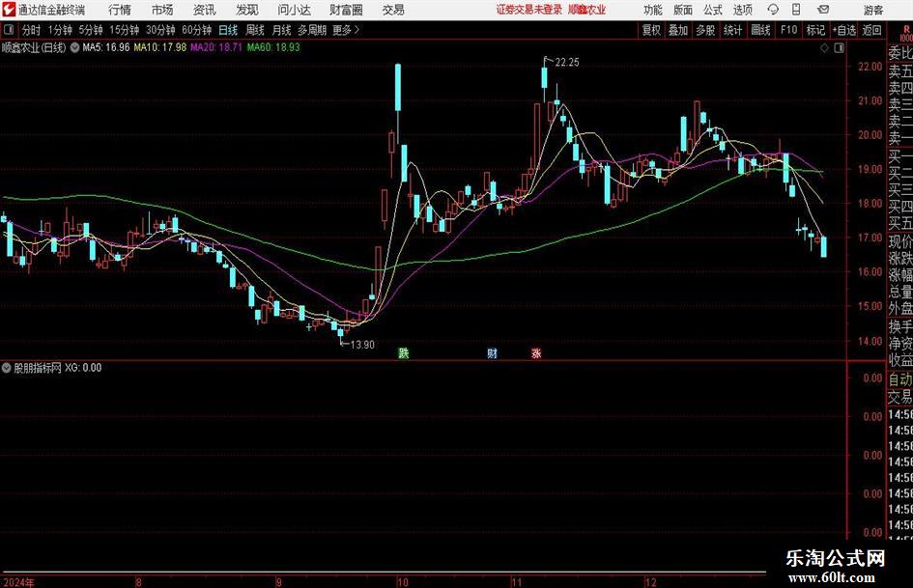The height and width of the screenshot is (588, 913).
Task: Click the 游客 guest account label
Action: 873,10
